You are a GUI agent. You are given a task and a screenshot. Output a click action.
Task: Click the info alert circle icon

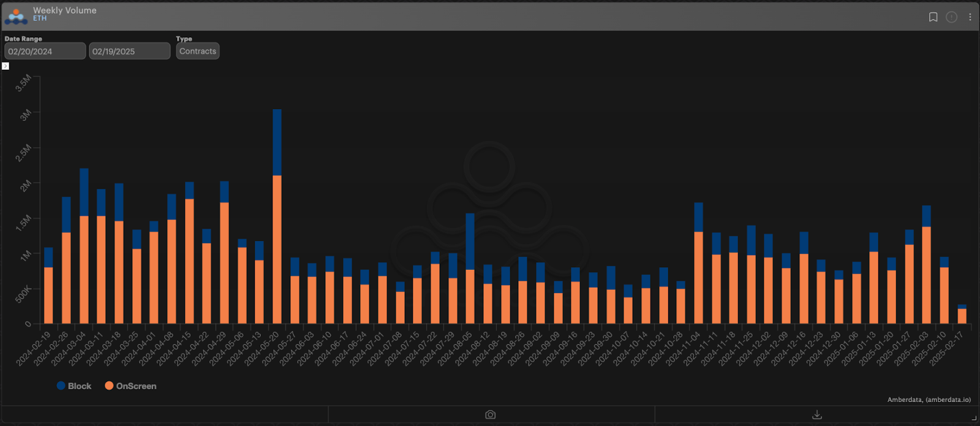pyautogui.click(x=951, y=17)
